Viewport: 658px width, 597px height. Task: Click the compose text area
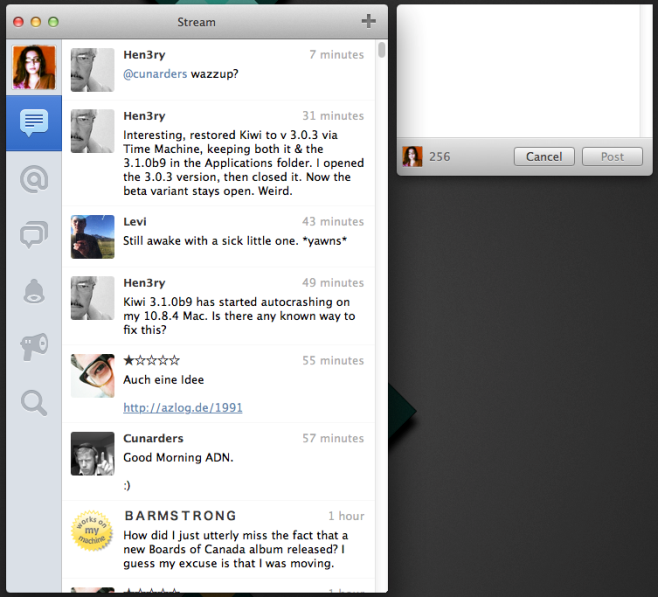519,70
